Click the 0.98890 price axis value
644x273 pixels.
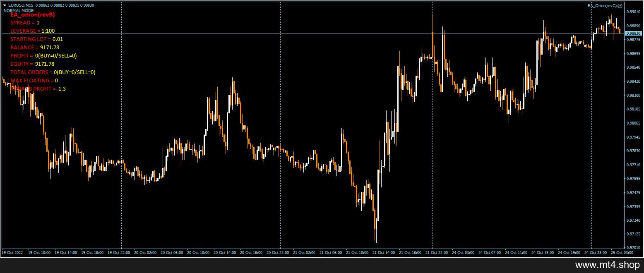click(x=634, y=26)
